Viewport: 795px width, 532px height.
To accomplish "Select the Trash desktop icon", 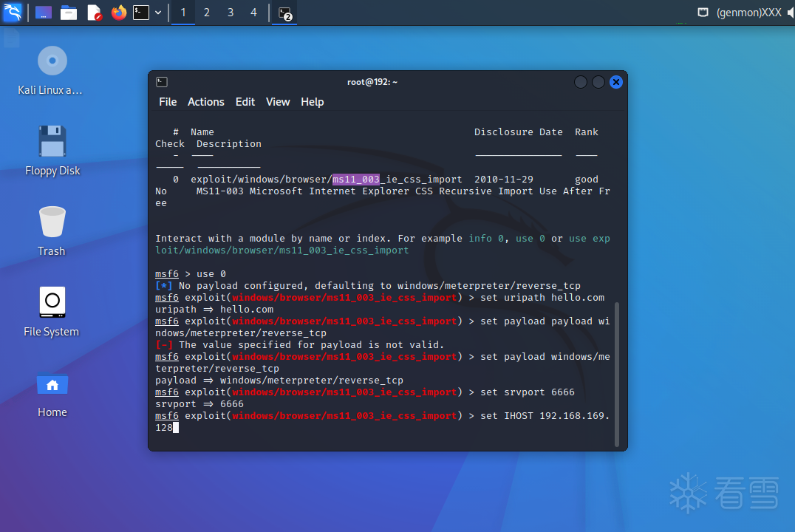I will tap(52, 231).
